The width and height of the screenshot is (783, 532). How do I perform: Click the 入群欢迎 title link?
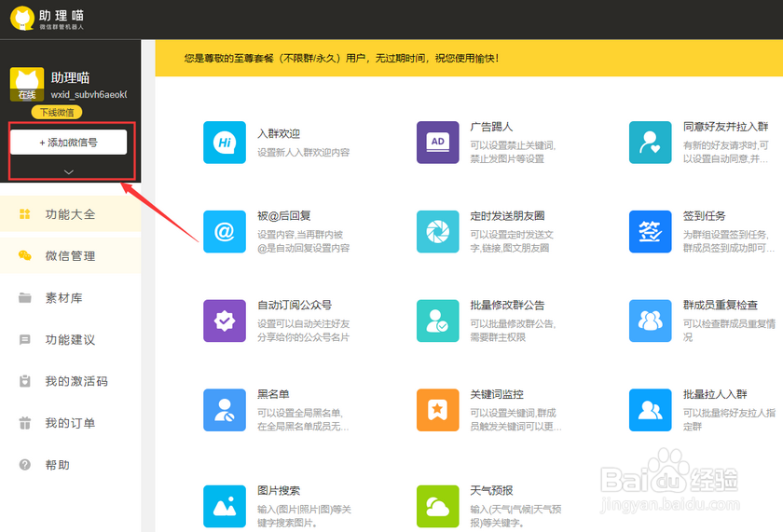[x=279, y=134]
